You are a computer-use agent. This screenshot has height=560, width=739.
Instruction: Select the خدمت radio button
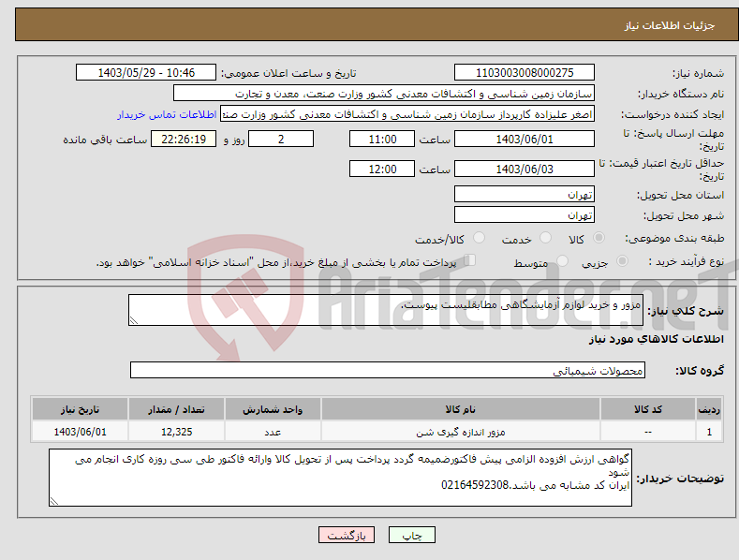[x=545, y=238]
